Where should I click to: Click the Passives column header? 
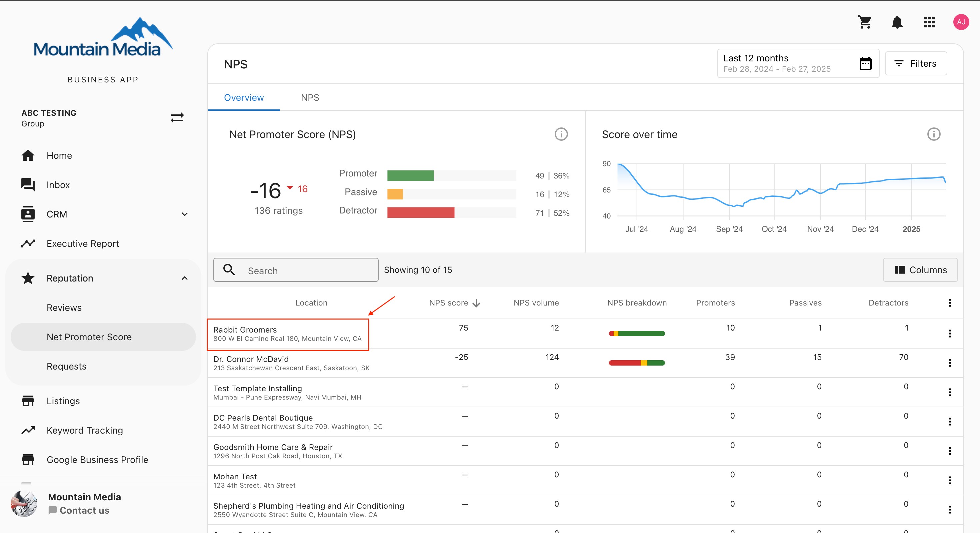tap(805, 303)
